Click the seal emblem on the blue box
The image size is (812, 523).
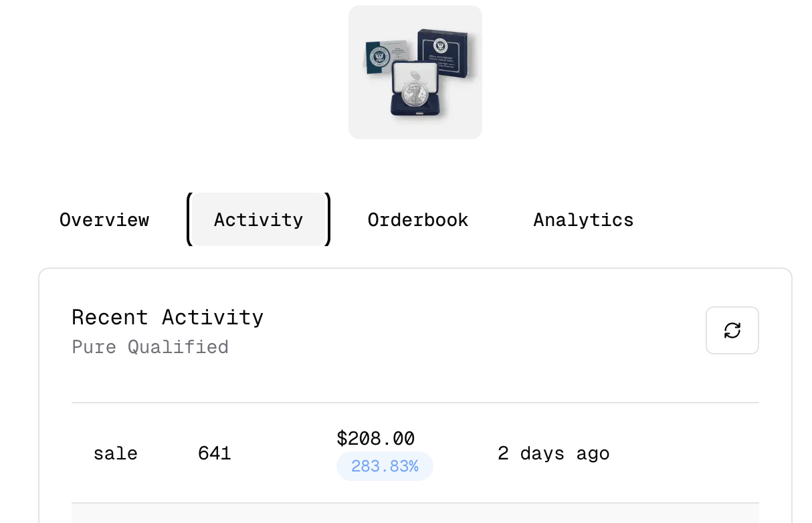(441, 45)
